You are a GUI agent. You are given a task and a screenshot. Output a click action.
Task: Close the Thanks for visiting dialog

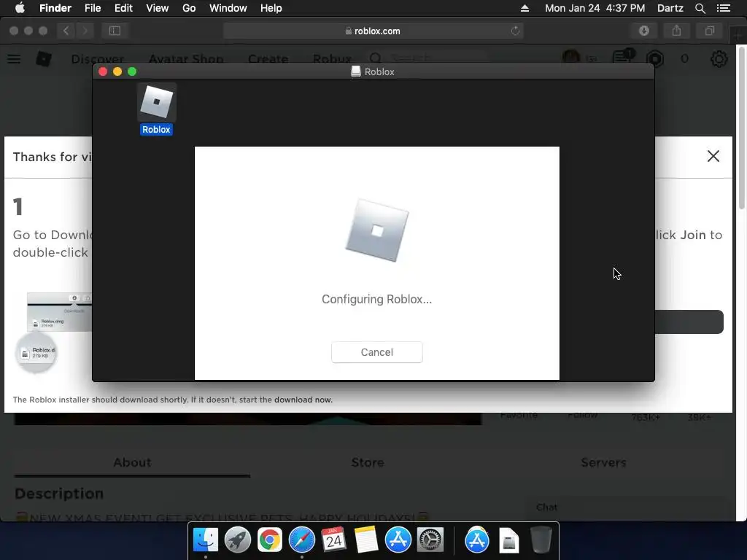713,156
